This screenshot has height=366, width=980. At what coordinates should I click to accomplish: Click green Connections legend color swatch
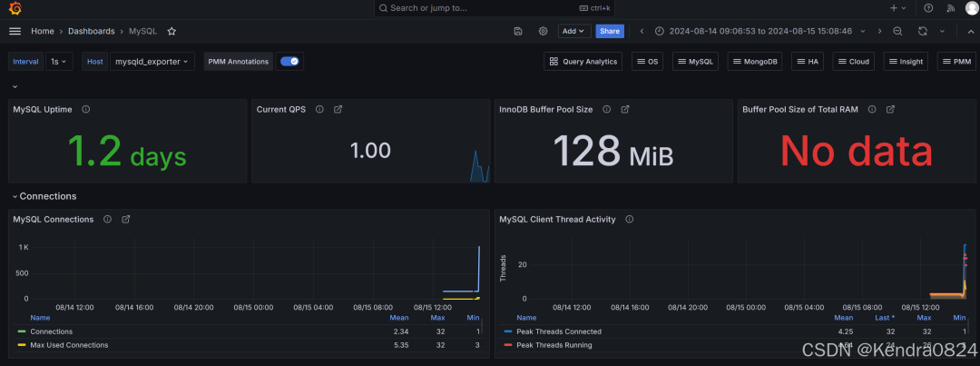pos(22,331)
